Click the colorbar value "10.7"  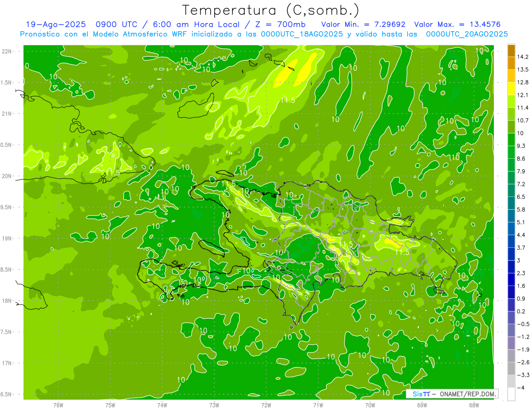coord(523,121)
